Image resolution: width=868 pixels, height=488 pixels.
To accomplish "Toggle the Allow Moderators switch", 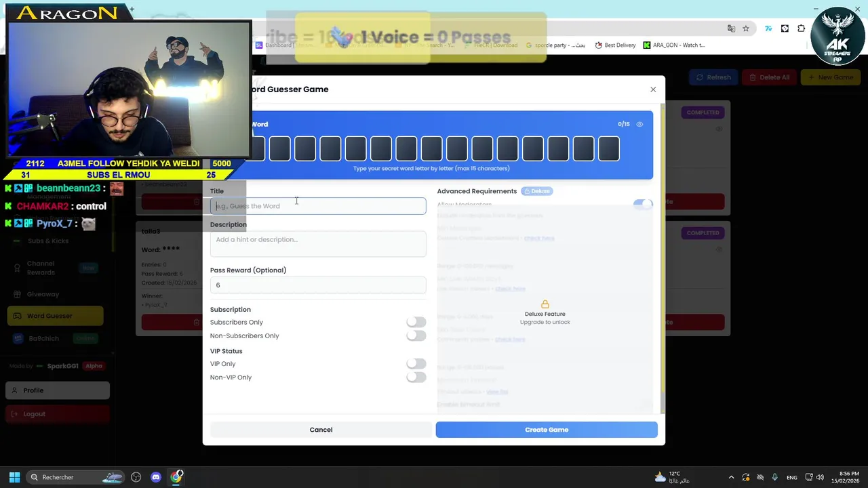I will (642, 204).
